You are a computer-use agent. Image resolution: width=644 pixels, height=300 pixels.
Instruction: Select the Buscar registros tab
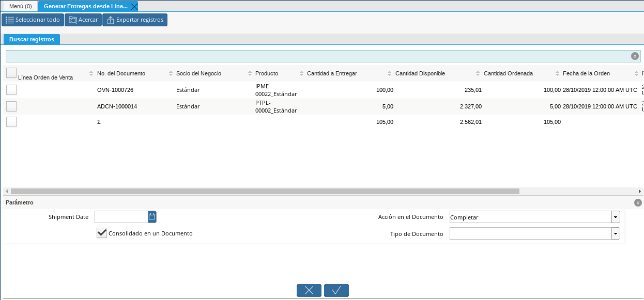pos(32,39)
